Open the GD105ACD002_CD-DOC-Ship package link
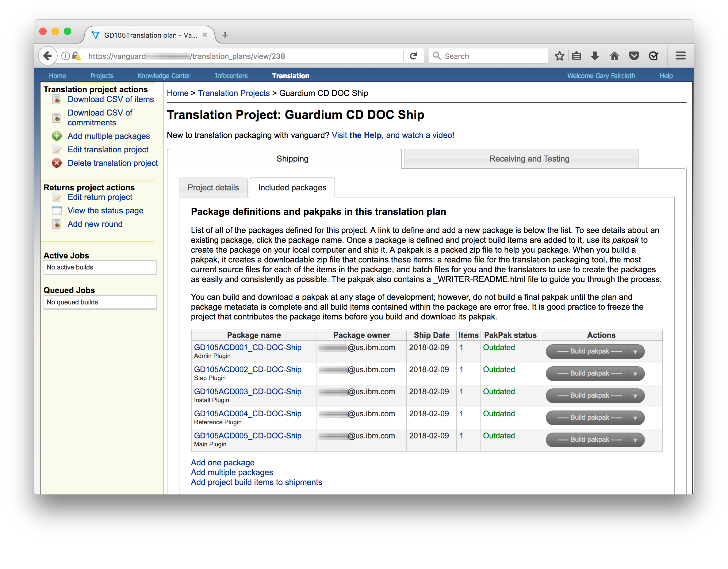 tap(248, 369)
